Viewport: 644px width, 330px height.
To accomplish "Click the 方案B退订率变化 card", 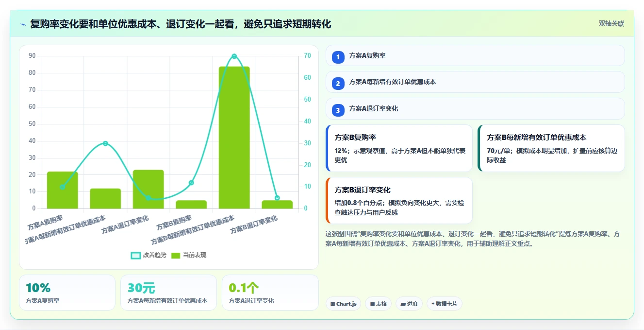I will tap(399, 200).
